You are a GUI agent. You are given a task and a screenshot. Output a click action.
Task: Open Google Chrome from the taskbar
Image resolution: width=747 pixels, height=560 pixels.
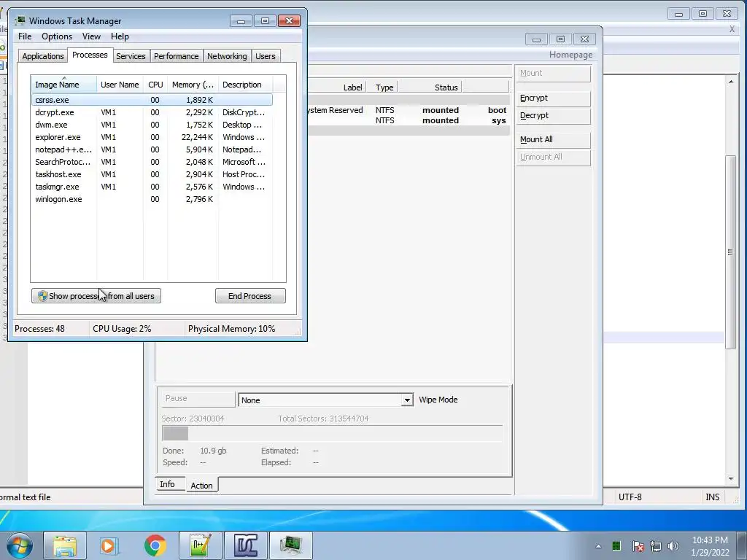[x=155, y=545]
